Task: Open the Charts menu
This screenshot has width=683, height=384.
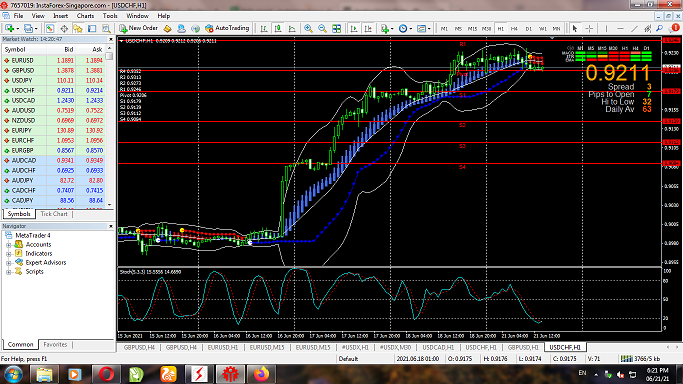Action: [x=85, y=16]
